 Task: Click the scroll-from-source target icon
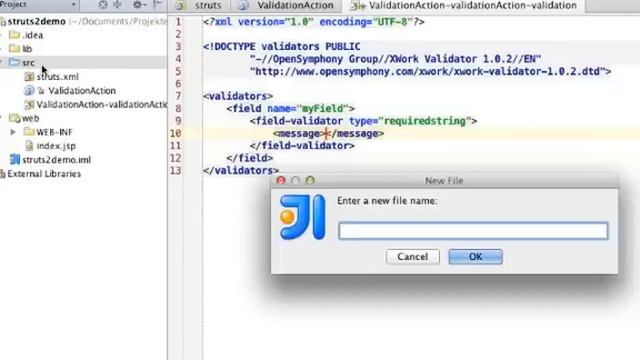(x=103, y=4)
